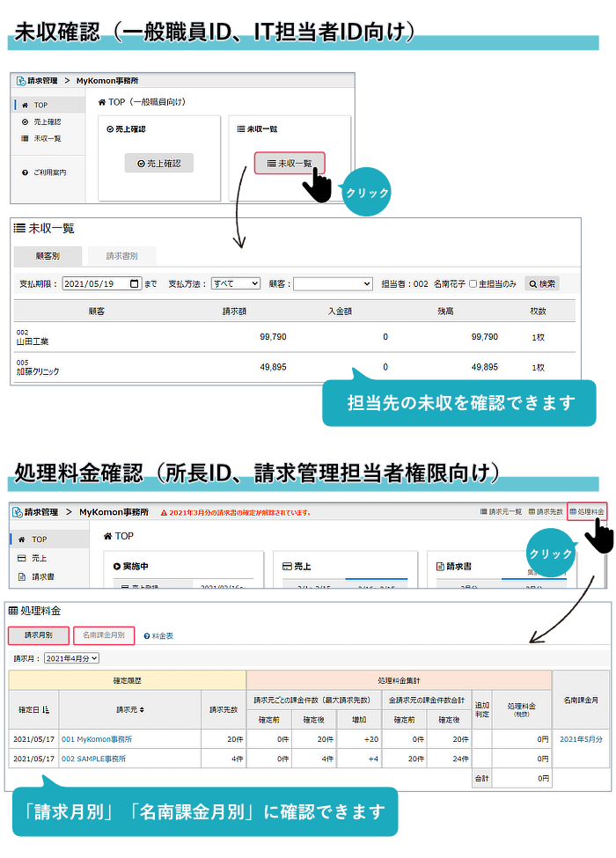
Task: Select the 請求月別 tab
Action: click(39, 634)
